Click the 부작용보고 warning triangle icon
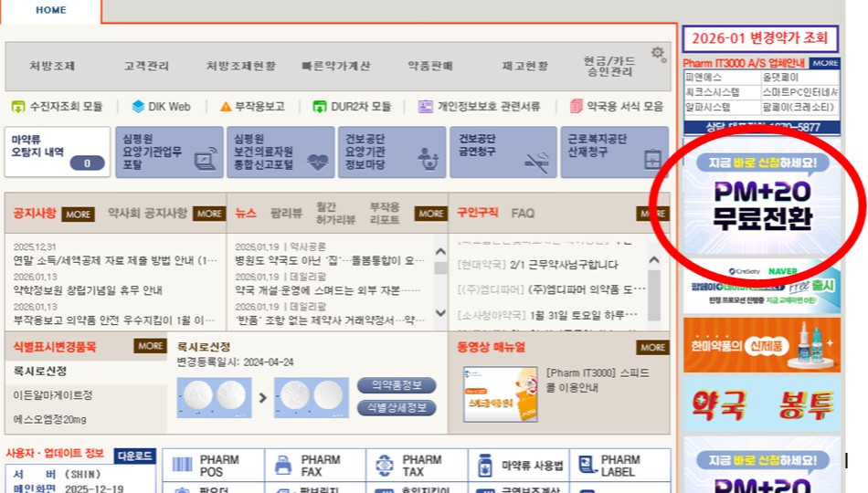The width and height of the screenshot is (868, 493). pos(226,106)
